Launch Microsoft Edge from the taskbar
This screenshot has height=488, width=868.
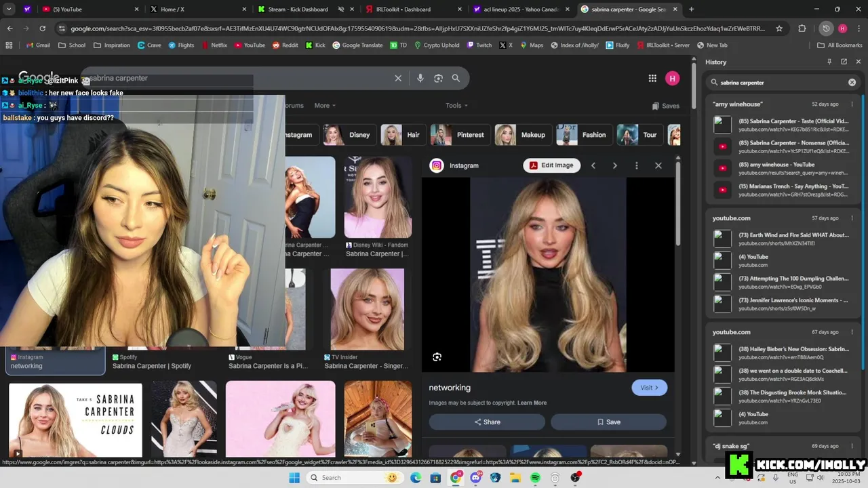point(416,478)
